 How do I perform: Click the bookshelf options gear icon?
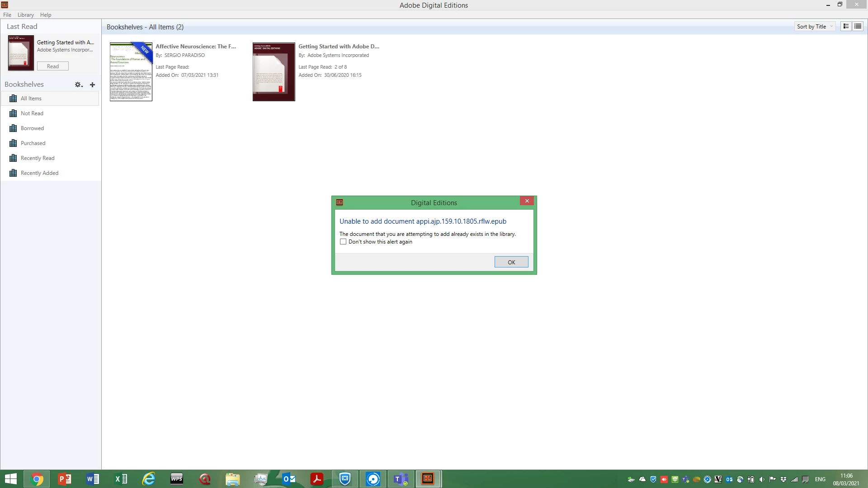click(x=78, y=84)
